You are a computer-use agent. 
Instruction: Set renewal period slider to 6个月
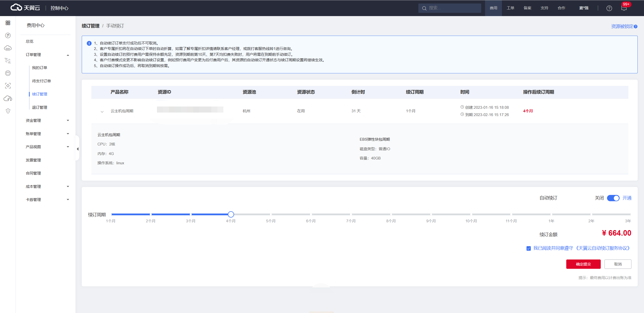click(311, 215)
